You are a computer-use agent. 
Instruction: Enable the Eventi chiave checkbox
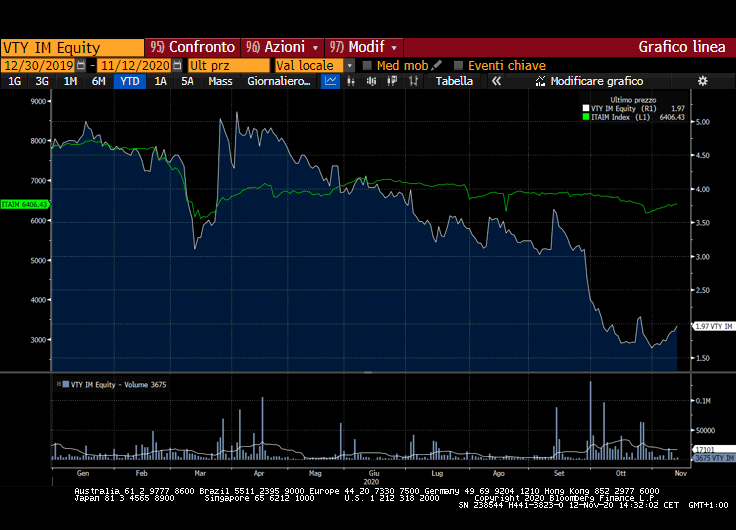click(458, 65)
